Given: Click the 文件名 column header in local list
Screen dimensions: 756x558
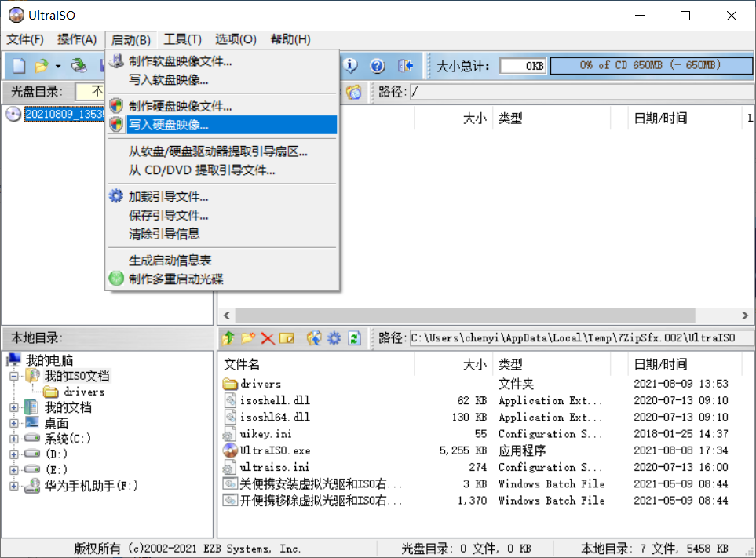Looking at the screenshot, I should (x=317, y=364).
